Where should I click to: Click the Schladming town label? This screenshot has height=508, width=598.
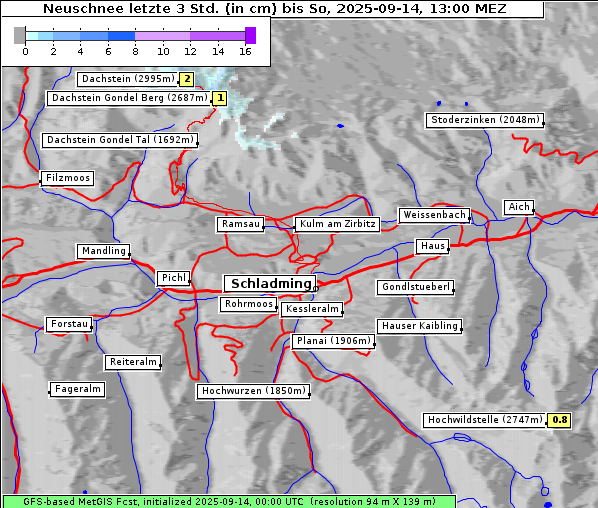270,284
